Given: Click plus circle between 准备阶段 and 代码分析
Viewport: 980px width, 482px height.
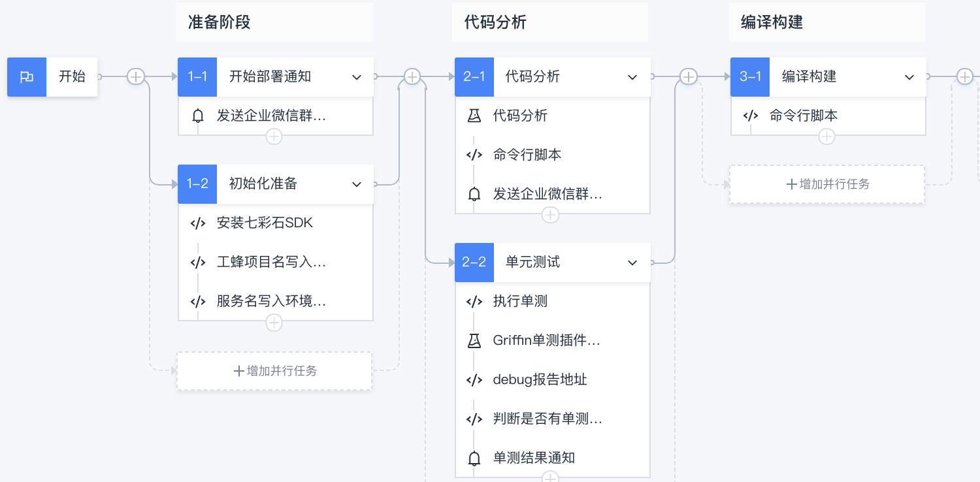Looking at the screenshot, I should (412, 77).
